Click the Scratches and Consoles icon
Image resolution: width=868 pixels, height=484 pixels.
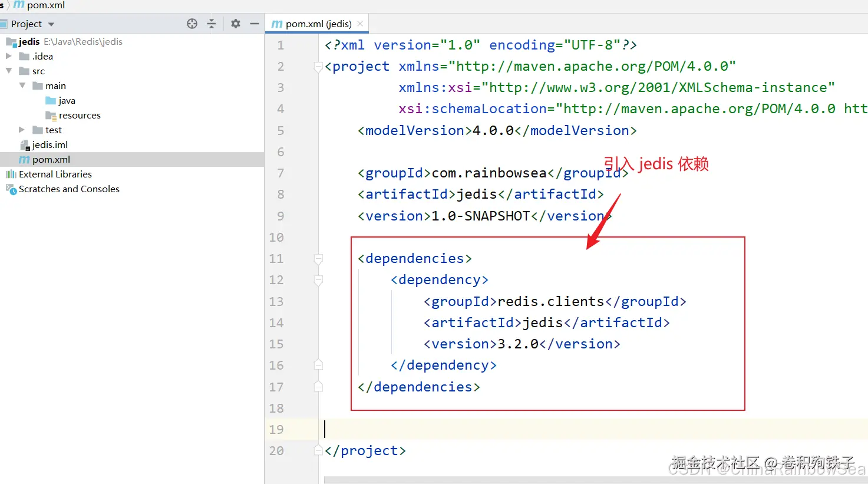(11, 189)
